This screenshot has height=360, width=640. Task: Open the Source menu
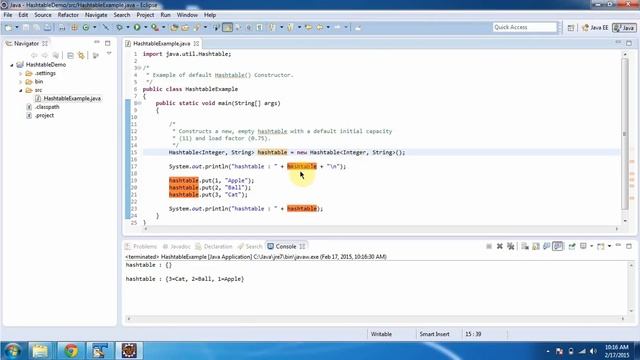43,15
